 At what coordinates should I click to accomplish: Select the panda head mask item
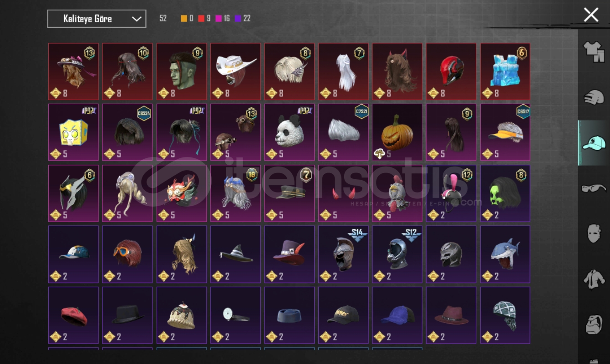point(290,132)
